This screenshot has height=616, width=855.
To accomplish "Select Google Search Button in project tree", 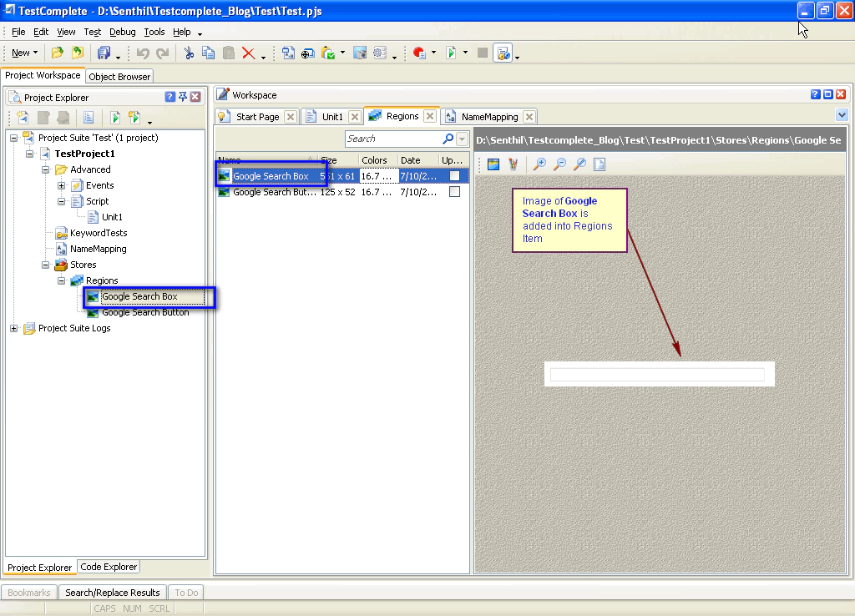I will pos(145,312).
